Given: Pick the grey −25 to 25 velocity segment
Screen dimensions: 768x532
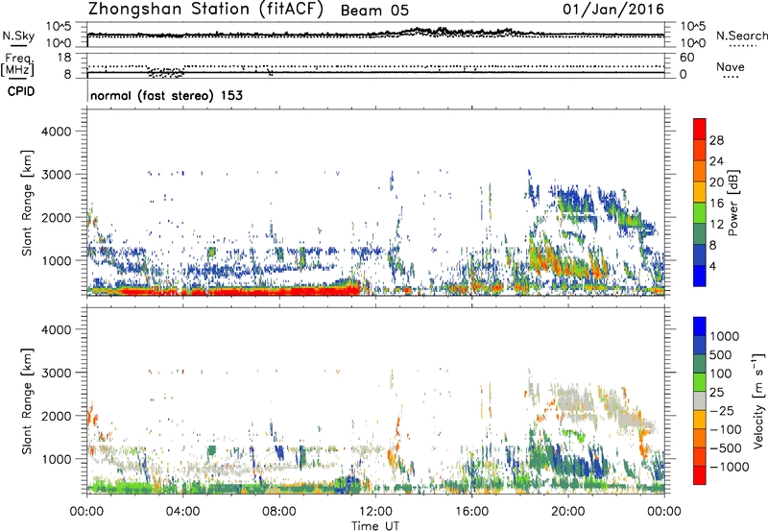Looking at the screenshot, I should tap(700, 401).
